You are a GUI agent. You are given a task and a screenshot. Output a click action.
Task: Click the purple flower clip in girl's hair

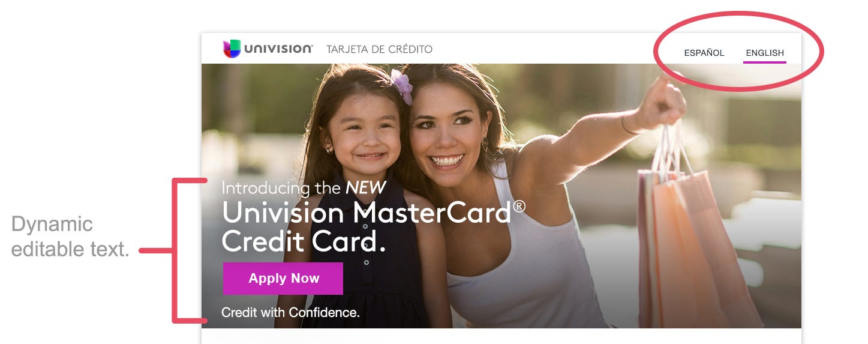[401, 86]
